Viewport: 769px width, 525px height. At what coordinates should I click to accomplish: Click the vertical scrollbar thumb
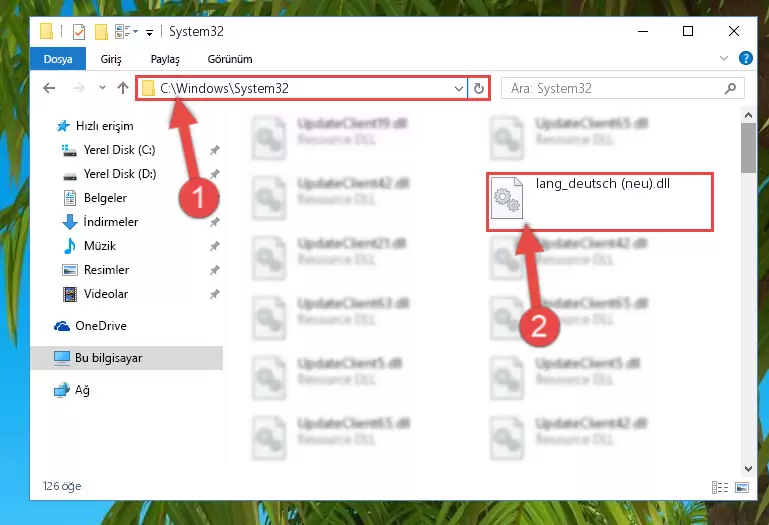coord(748,148)
